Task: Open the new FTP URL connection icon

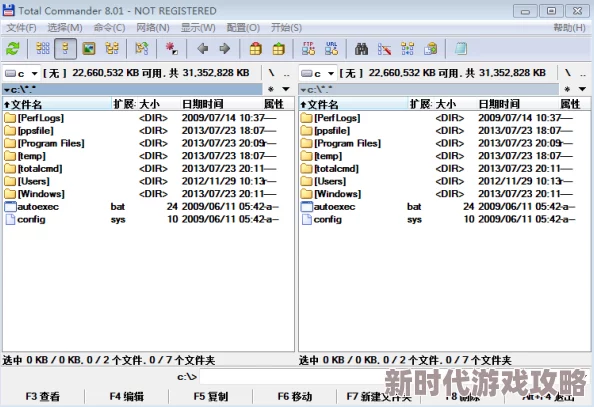Action: [x=331, y=49]
